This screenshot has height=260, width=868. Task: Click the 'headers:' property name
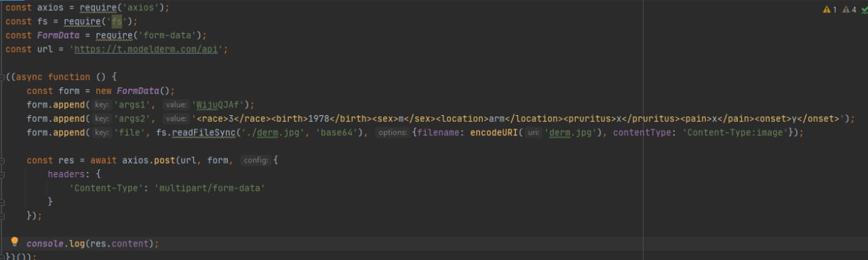69,174
